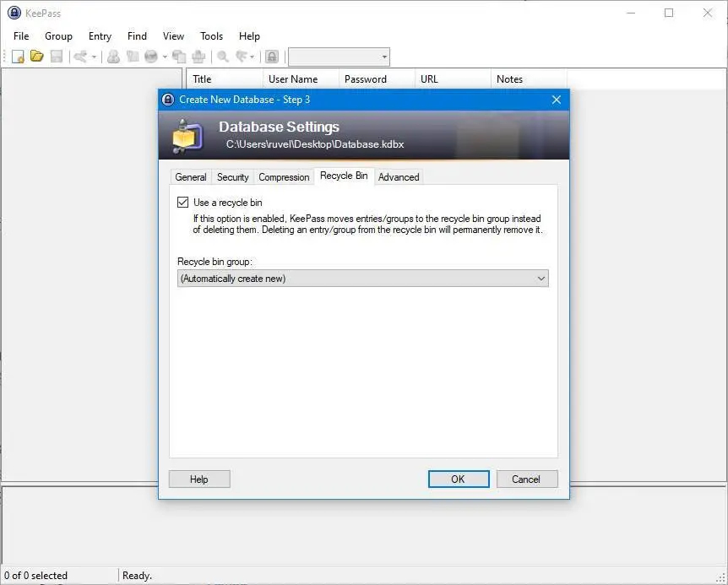Expand the Recycle bin group dropdown
The image size is (728, 585).
(541, 279)
